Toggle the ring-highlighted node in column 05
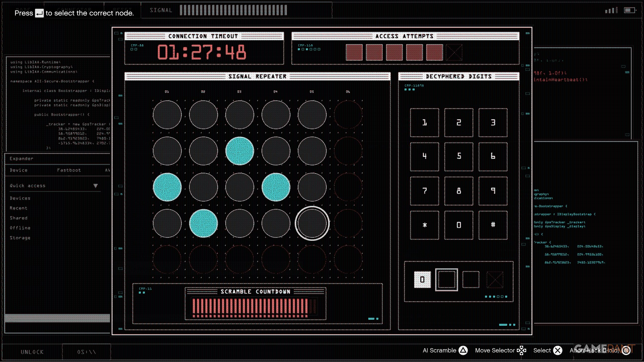The image size is (644, 362). pyautogui.click(x=312, y=223)
